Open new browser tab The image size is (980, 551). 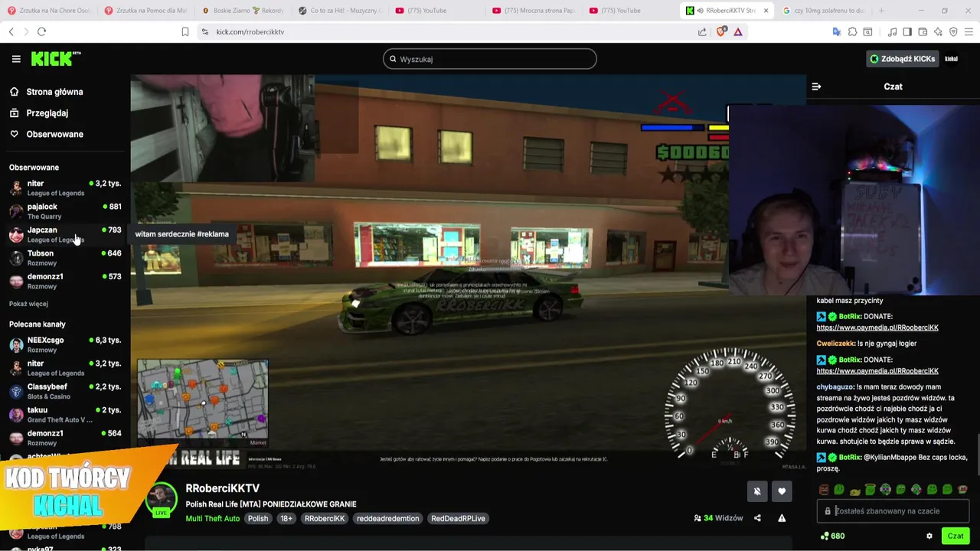pyautogui.click(x=881, y=11)
